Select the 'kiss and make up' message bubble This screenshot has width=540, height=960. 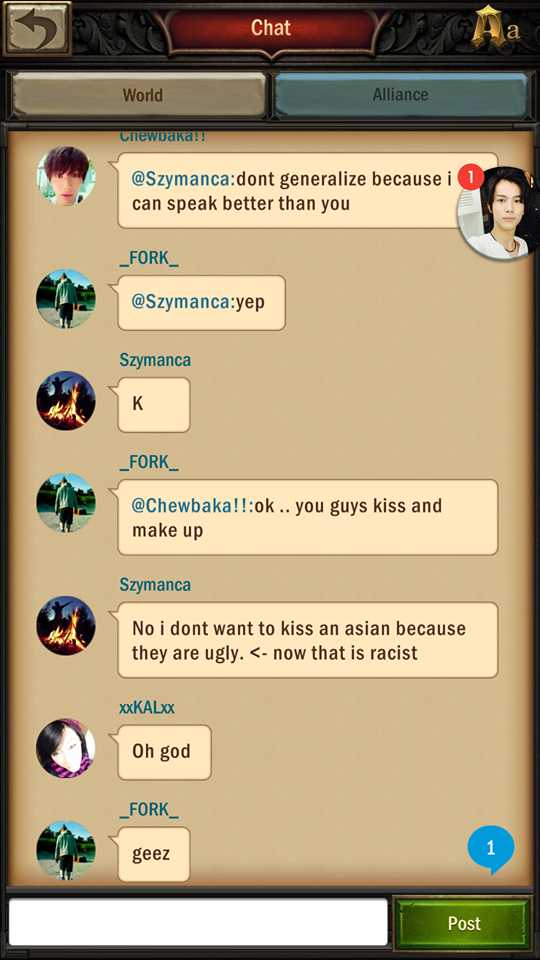coord(307,517)
